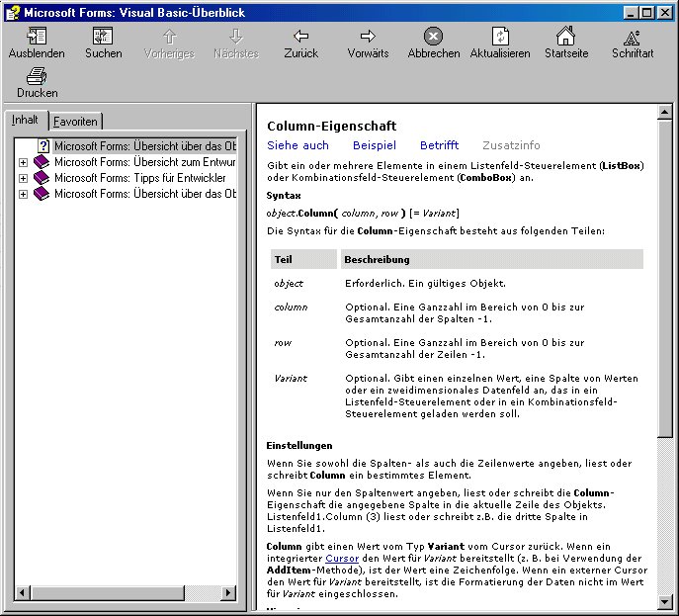Click the question-mark topic icon in the tree
The height and width of the screenshot is (616, 679).
pyautogui.click(x=43, y=146)
